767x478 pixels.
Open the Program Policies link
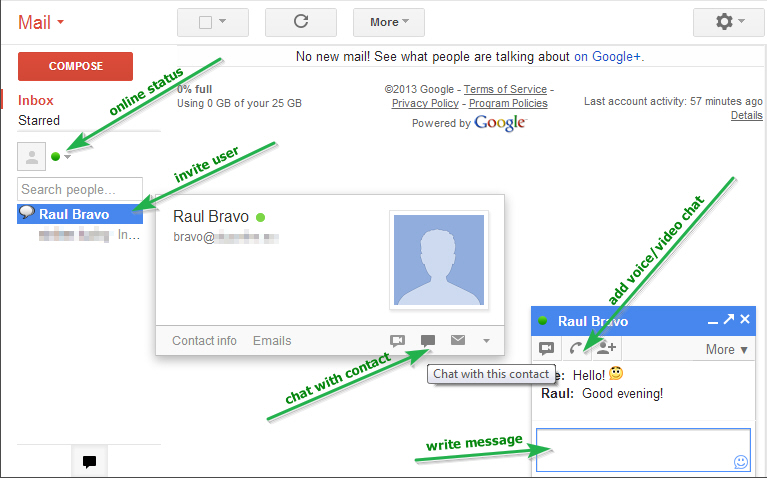(x=508, y=104)
